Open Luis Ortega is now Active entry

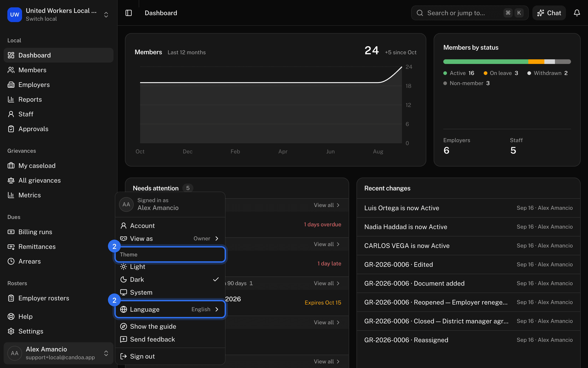tap(469, 208)
